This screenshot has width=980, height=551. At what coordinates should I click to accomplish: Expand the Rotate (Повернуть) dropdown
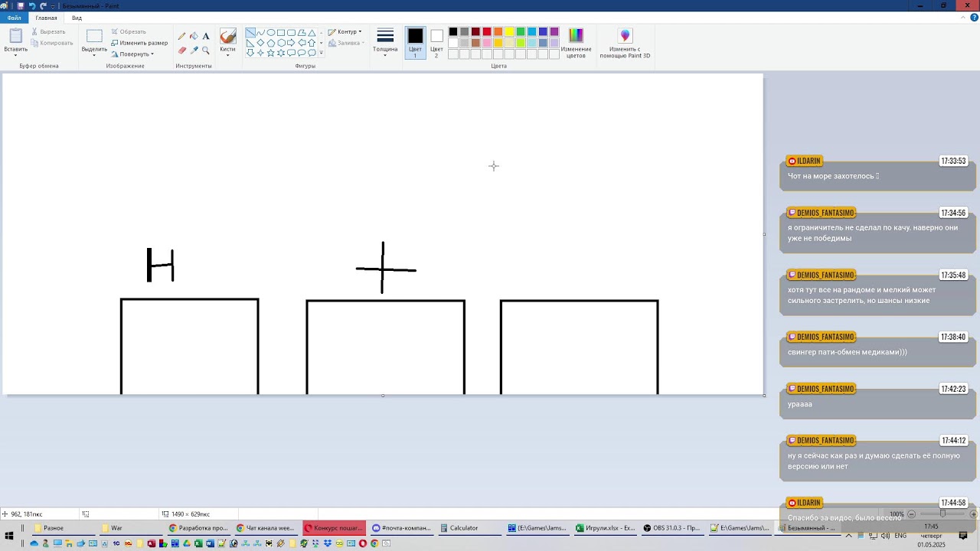[x=132, y=54]
